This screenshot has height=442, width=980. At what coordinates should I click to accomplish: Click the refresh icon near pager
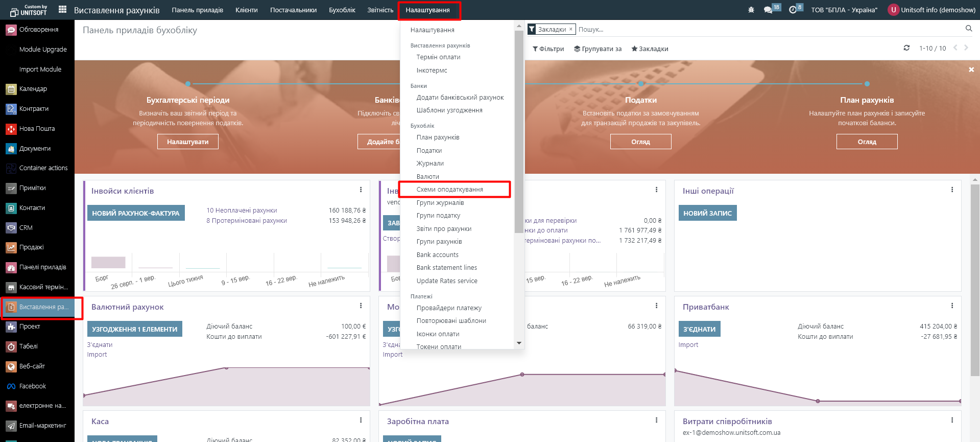pyautogui.click(x=906, y=48)
